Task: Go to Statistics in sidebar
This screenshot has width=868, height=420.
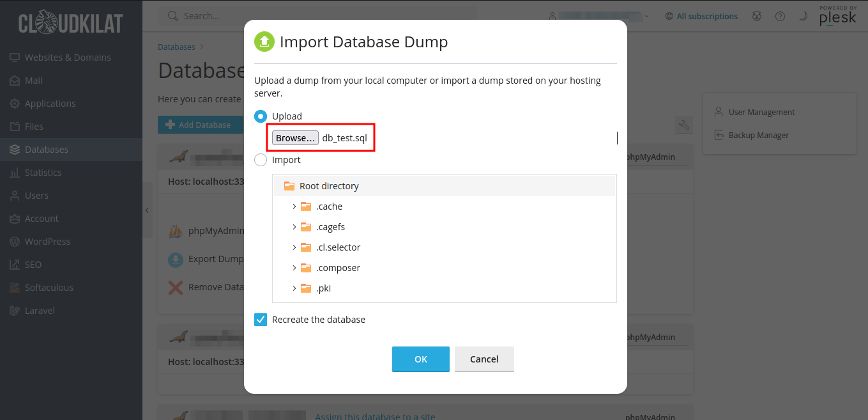Action: pos(43,173)
